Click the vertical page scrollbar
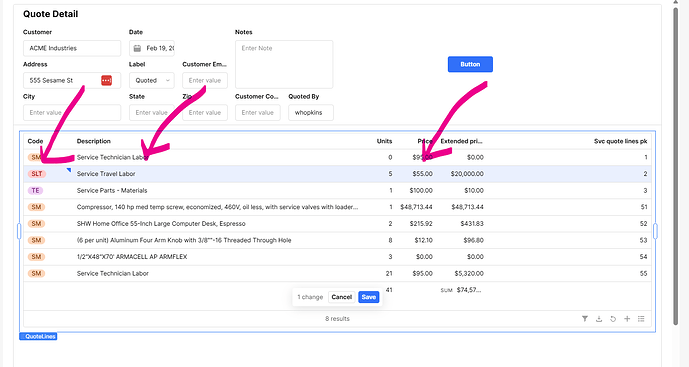This screenshot has height=367, width=689. (675, 167)
